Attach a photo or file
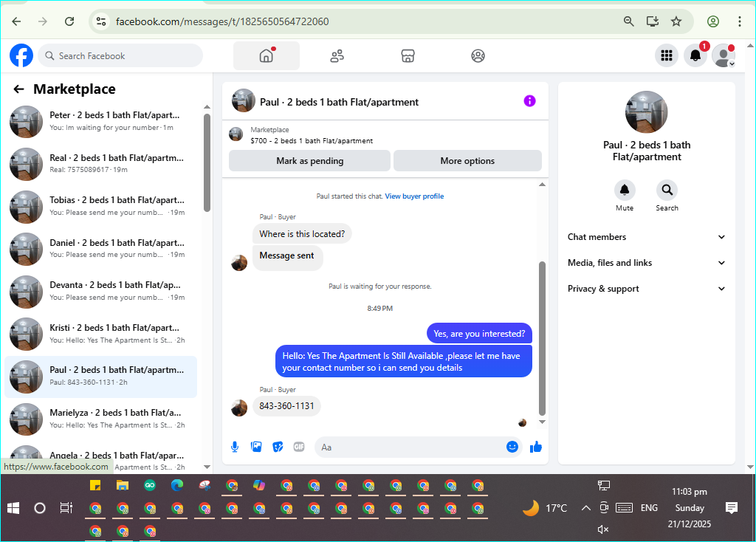Screen dimensions: 756x542 (x=256, y=447)
